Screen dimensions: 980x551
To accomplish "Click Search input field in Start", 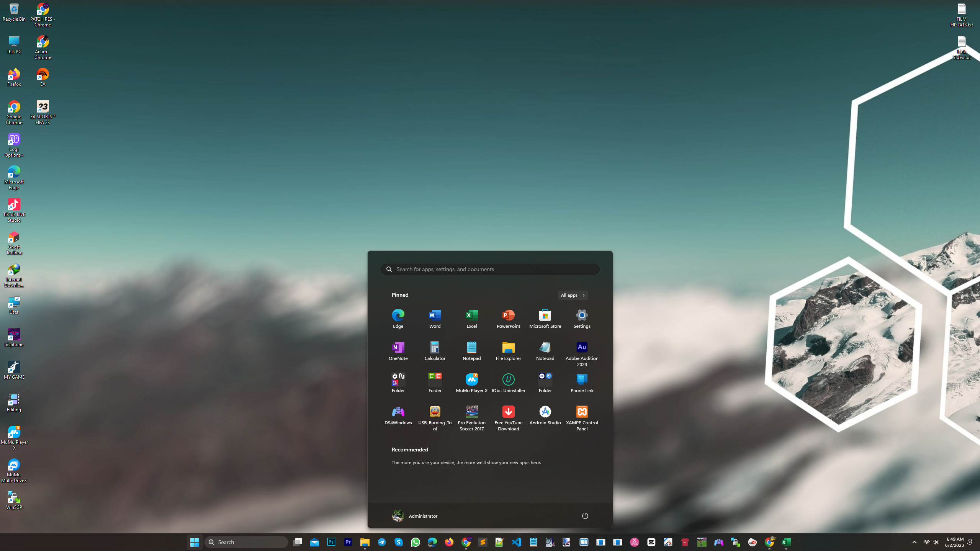I will 490,269.
